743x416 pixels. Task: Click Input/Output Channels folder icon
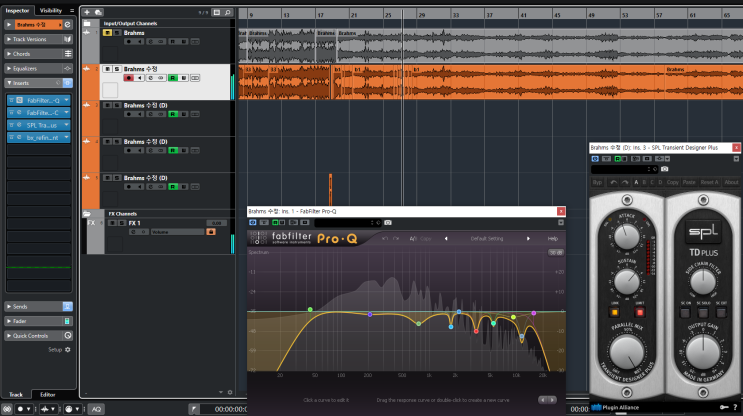87,23
